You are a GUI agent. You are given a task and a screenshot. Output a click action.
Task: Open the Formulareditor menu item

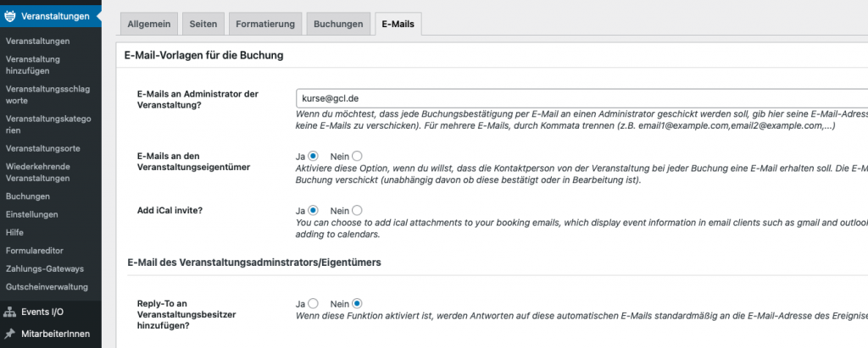pos(35,251)
